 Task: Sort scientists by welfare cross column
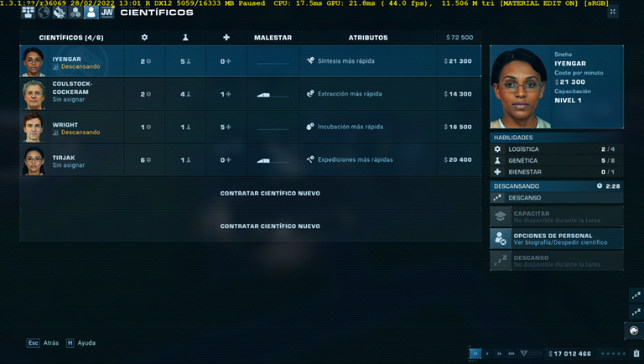tap(226, 38)
